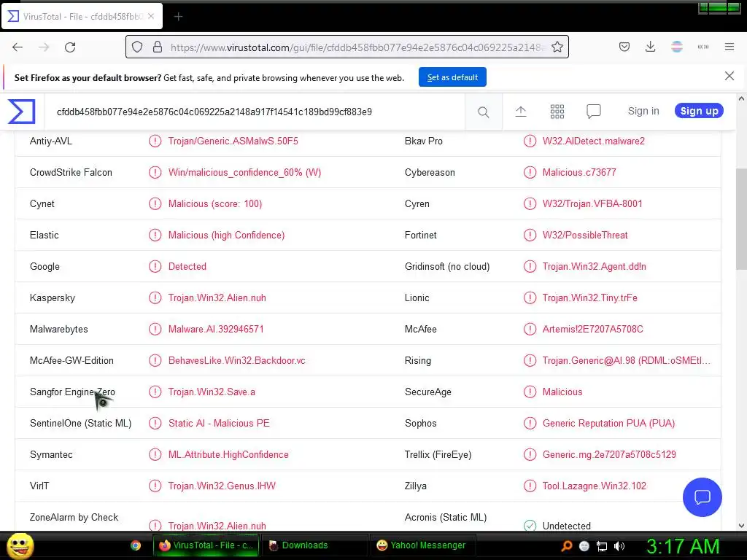Click Malware.AI.392946571 detection text
The height and width of the screenshot is (560, 747).
pos(216,329)
